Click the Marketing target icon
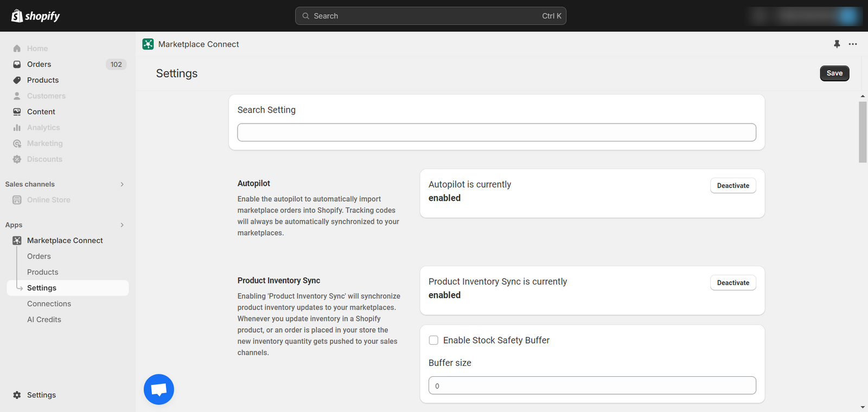This screenshot has width=868, height=412. 17,143
